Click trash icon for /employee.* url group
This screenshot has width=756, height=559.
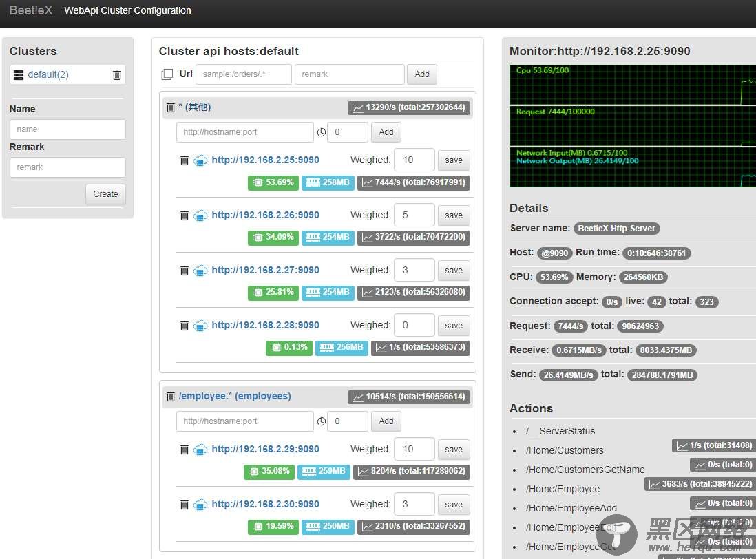[170, 396]
